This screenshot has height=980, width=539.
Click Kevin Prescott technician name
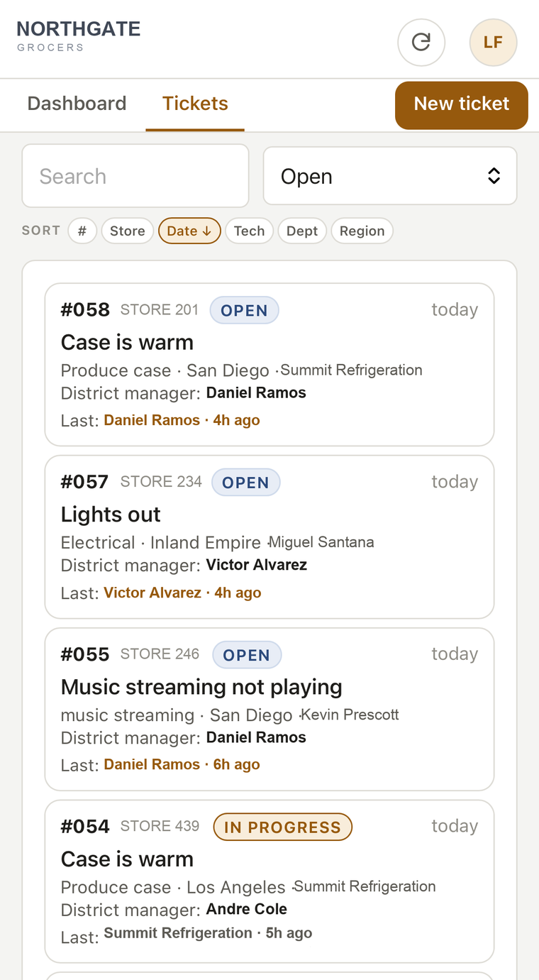point(350,715)
